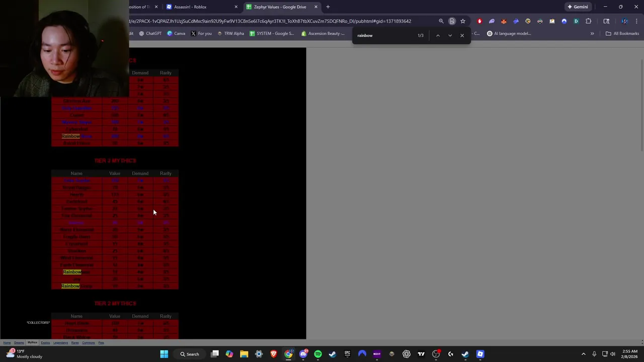The height and width of the screenshot is (362, 644).
Task: Open File Explorer from the taskbar
Action: [x=244, y=354]
